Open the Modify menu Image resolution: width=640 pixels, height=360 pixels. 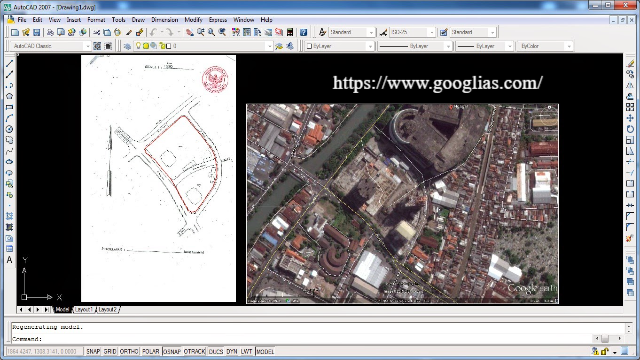pos(193,20)
